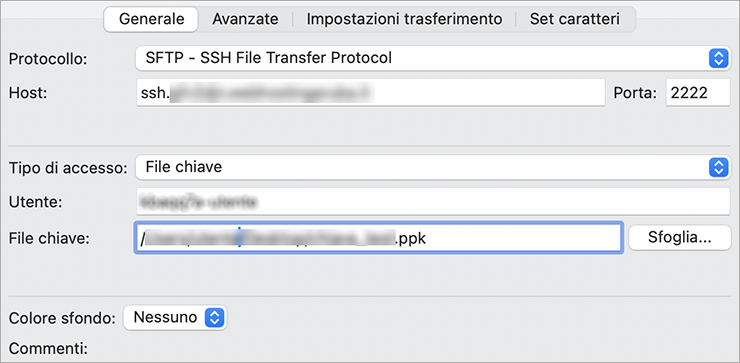
Task: Click the Protocollo label
Action: (48, 59)
